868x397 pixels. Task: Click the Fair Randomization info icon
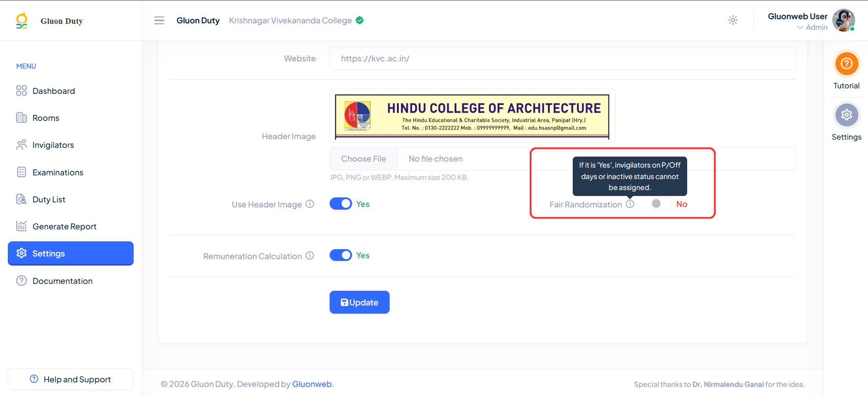click(x=630, y=204)
